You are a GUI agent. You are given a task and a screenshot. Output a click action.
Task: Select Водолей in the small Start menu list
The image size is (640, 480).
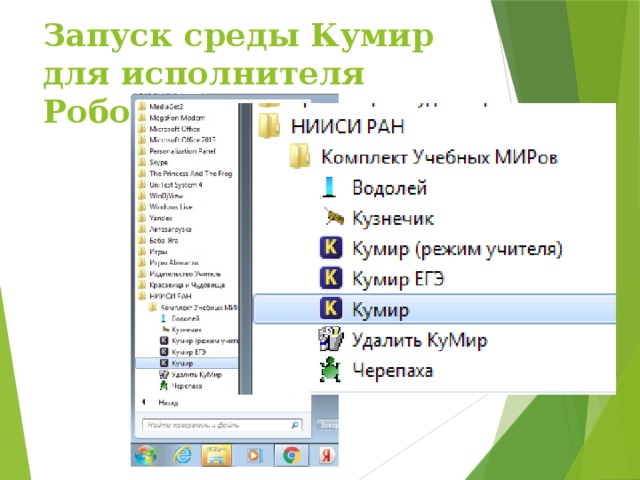[x=186, y=318]
